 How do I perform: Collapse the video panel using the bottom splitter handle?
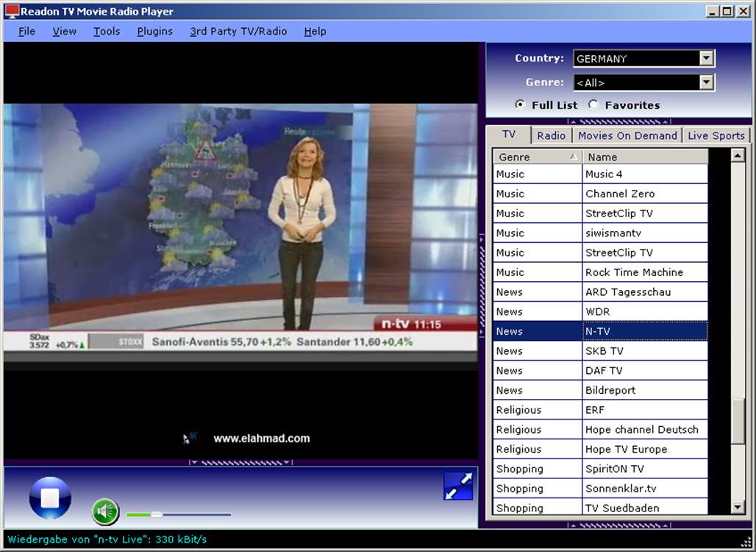pyautogui.click(x=240, y=463)
